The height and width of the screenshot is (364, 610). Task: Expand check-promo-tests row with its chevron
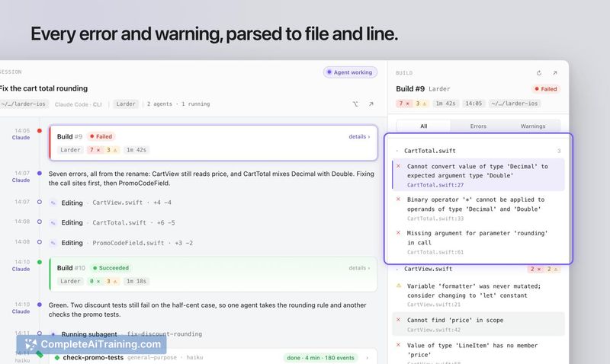367,357
